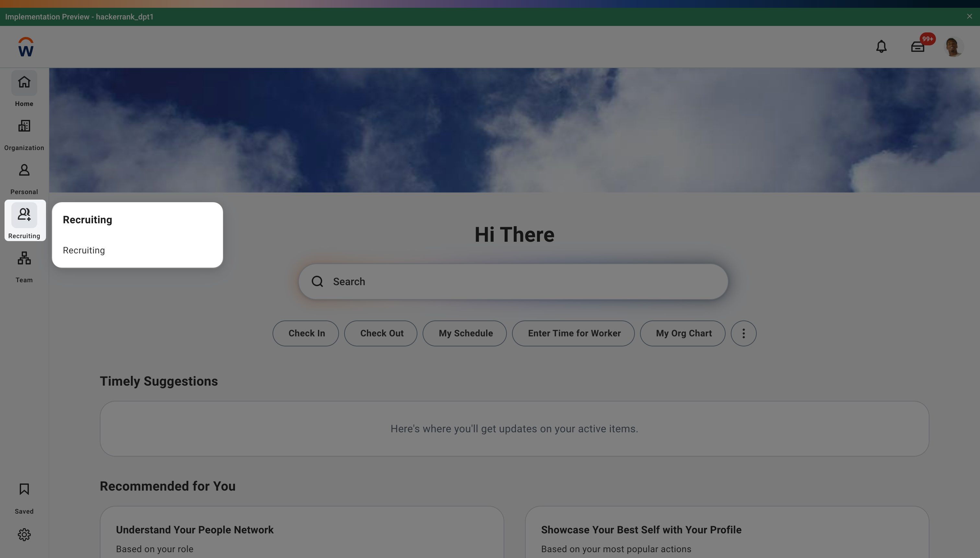Open My Schedule
Viewport: 980px width, 558px height.
(x=464, y=333)
